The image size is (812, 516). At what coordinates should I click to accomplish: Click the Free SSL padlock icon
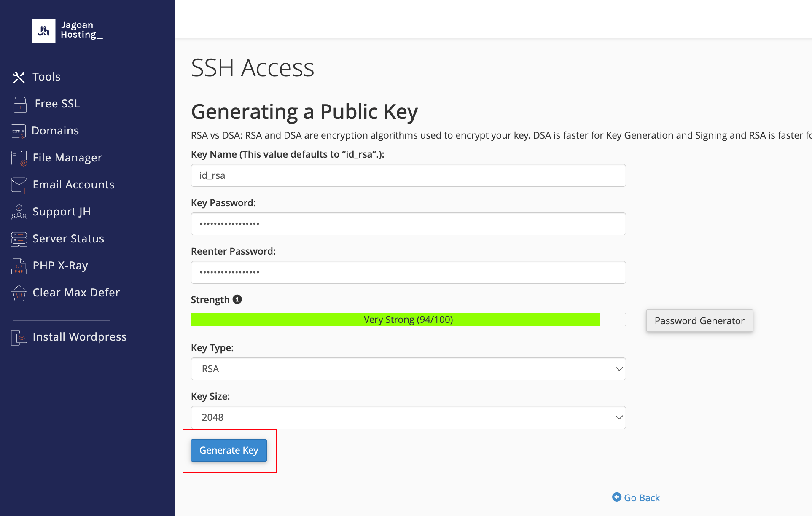point(20,104)
